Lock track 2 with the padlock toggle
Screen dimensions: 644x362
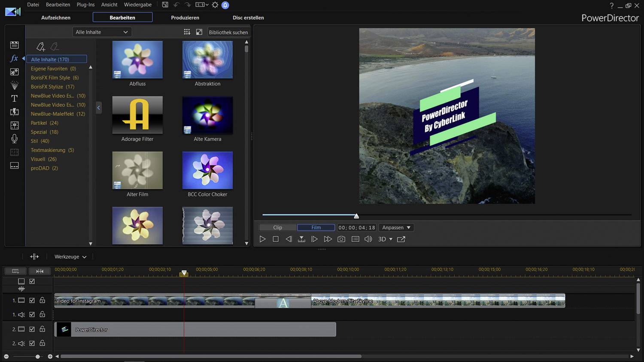(x=42, y=329)
